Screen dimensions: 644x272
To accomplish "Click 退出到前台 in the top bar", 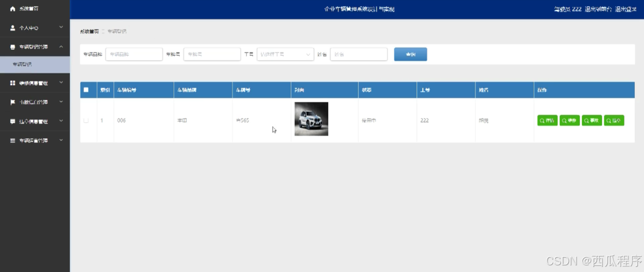I will [x=598, y=9].
